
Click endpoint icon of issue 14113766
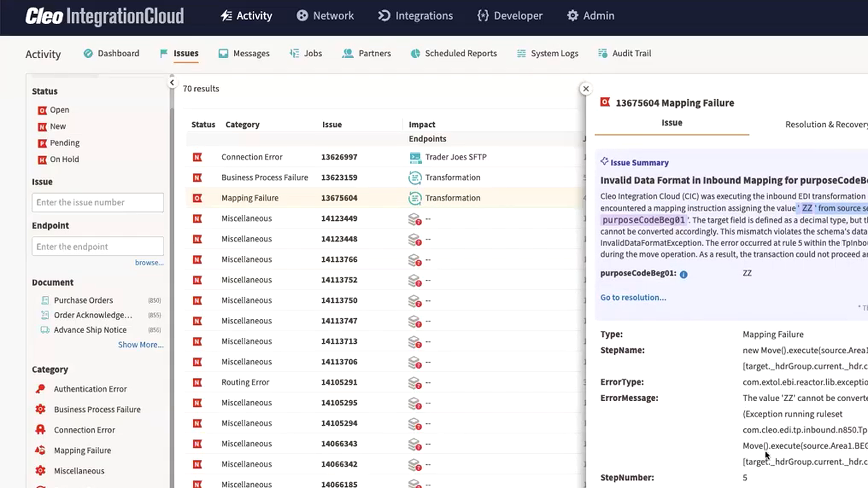coord(415,260)
